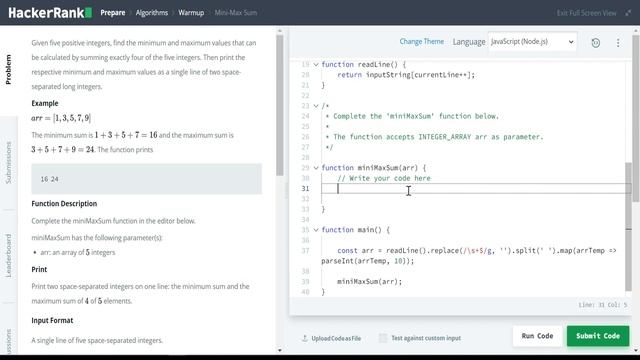Collapse the main function fold arrow
640x360 pixels.
(316, 230)
